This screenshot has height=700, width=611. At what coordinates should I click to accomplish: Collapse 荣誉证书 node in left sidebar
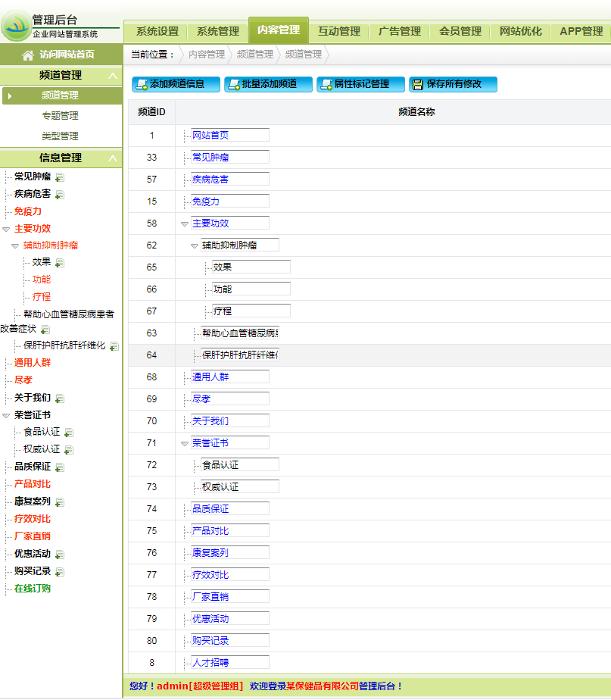click(6, 415)
